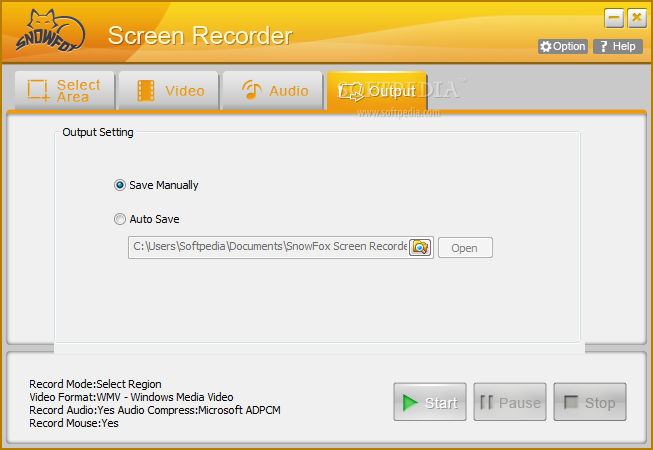Viewport: 653px width, 450px height.
Task: Click the 'Record Audio:Yes Audio Compress' status line
Action: pos(155,410)
